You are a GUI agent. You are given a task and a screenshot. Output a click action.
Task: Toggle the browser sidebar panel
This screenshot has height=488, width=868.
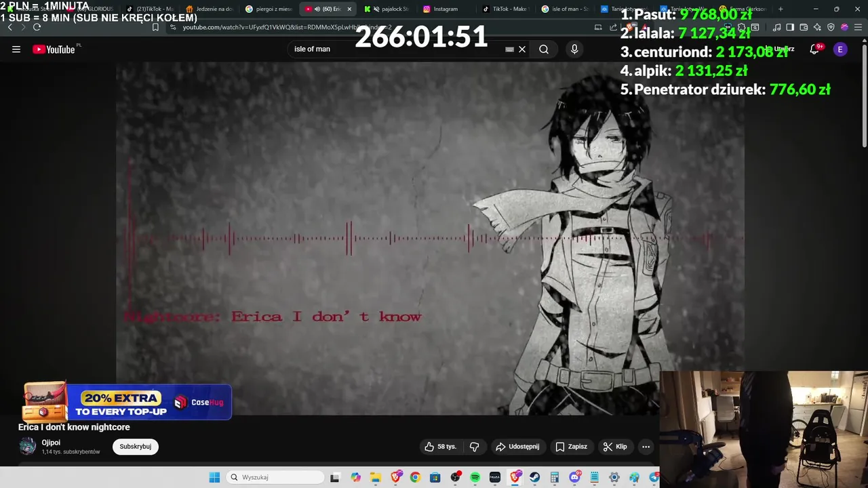click(790, 27)
